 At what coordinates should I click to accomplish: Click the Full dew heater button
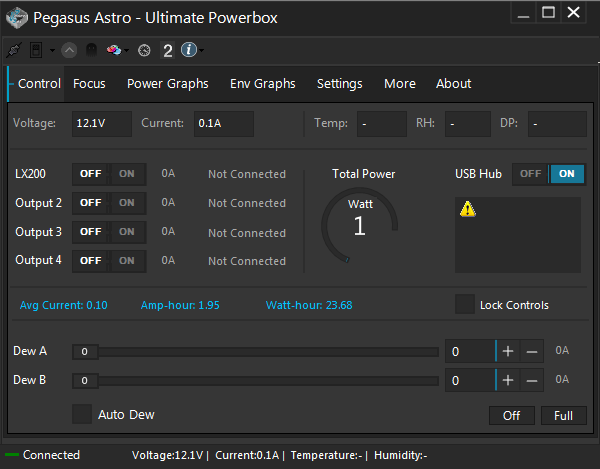click(x=563, y=415)
